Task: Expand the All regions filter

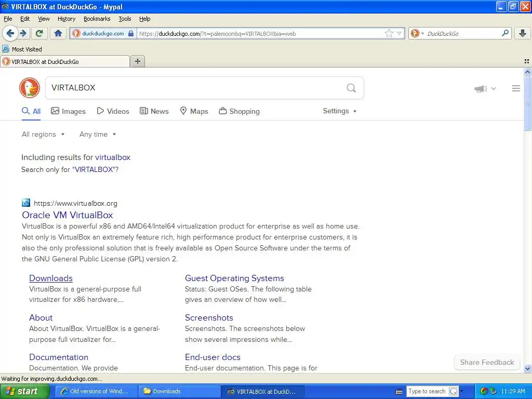Action: pos(43,135)
